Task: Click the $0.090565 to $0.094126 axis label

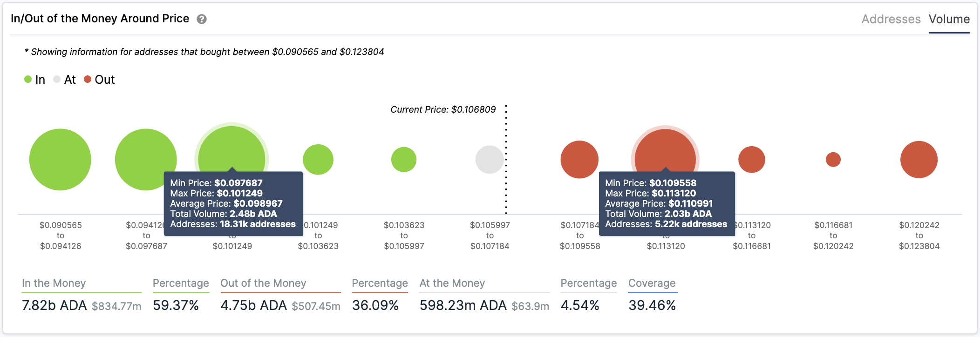Action: [x=61, y=236]
